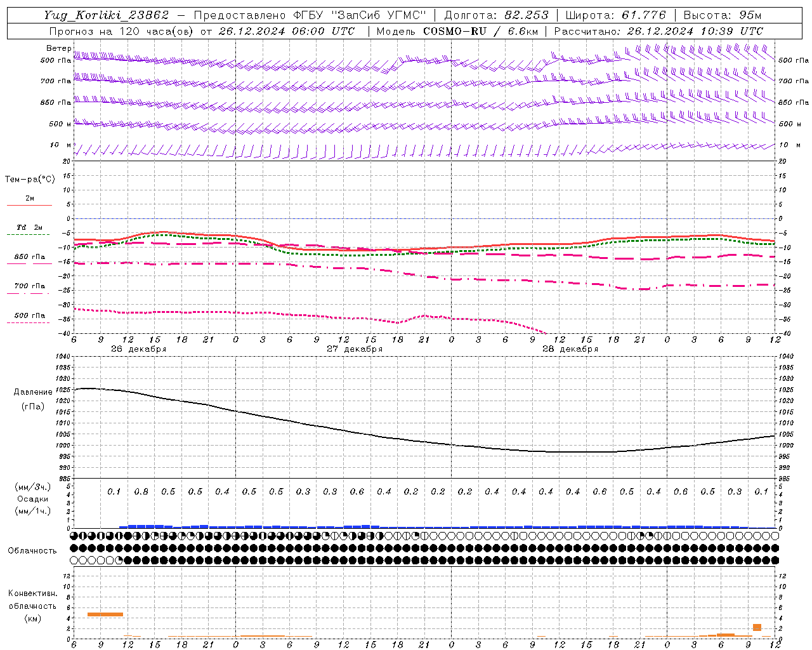Image resolution: width=812 pixels, height=650 pixels.
Task: Click the Ветер section label
Action: 58,48
